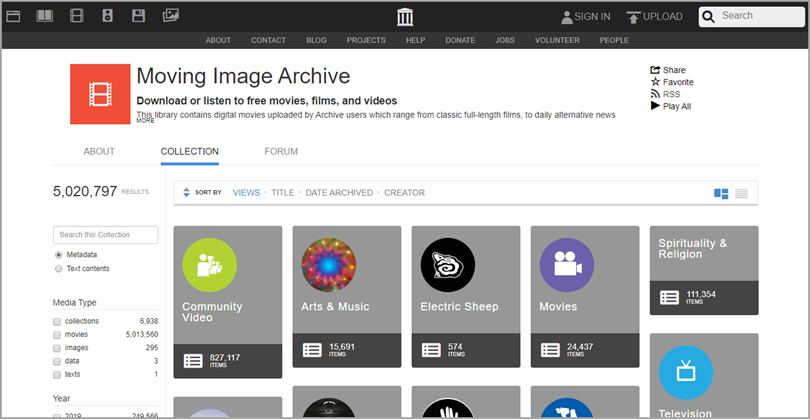Click the items list icon on Spirituality & Religion
Viewport: 810px width, 420px height.
point(669,298)
